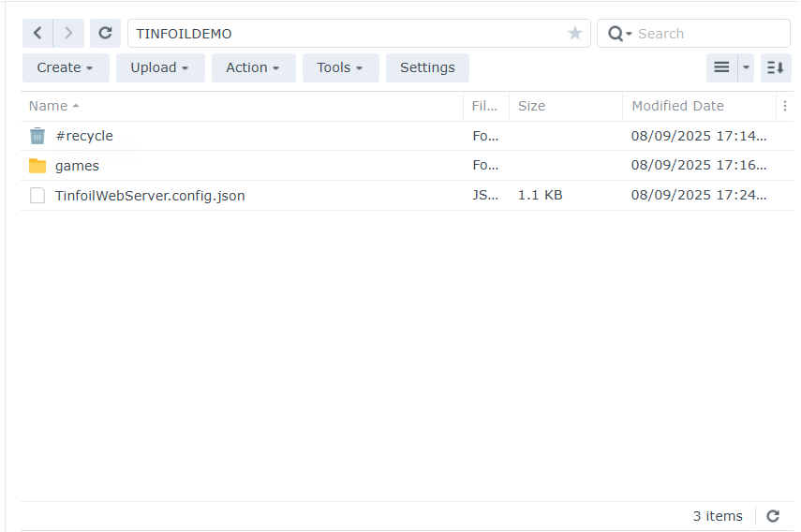The width and height of the screenshot is (801, 532).
Task: Switch to list view using the view mode icon
Action: (721, 67)
